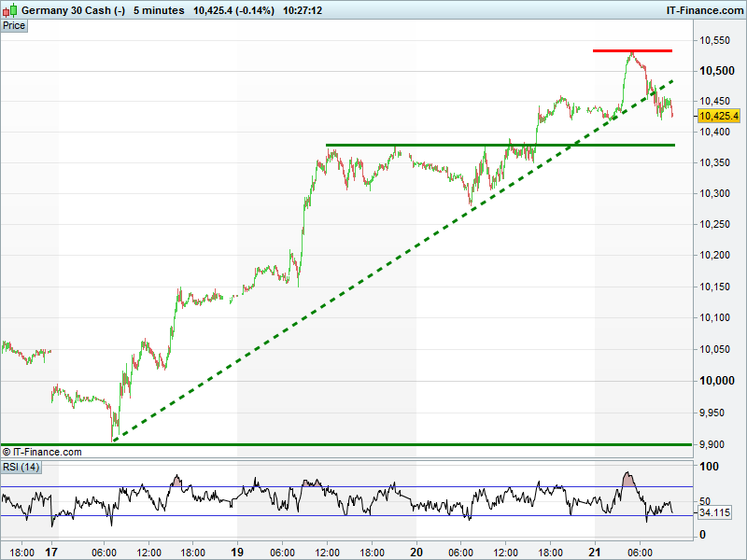Click the 10,500 price axis label
Screen dimensions: 747x560
tap(716, 71)
